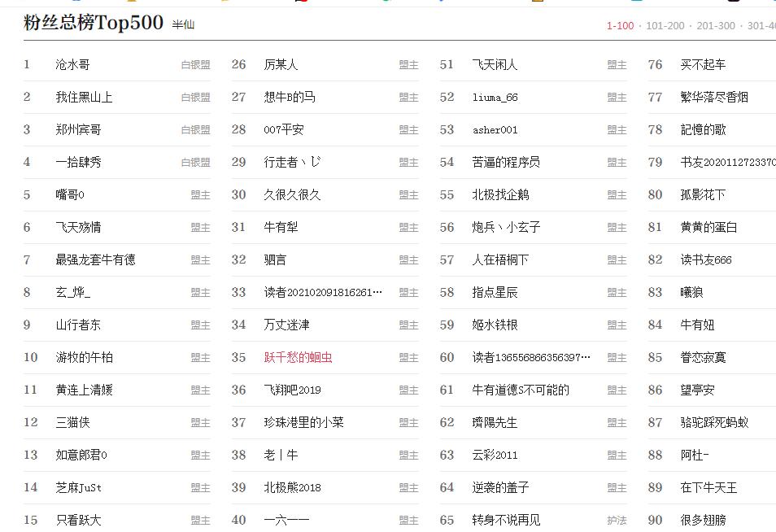Viewport: 776px width, 532px height.
Task: Open 苦逼的程序员's fan page
Action: pyautogui.click(x=506, y=163)
